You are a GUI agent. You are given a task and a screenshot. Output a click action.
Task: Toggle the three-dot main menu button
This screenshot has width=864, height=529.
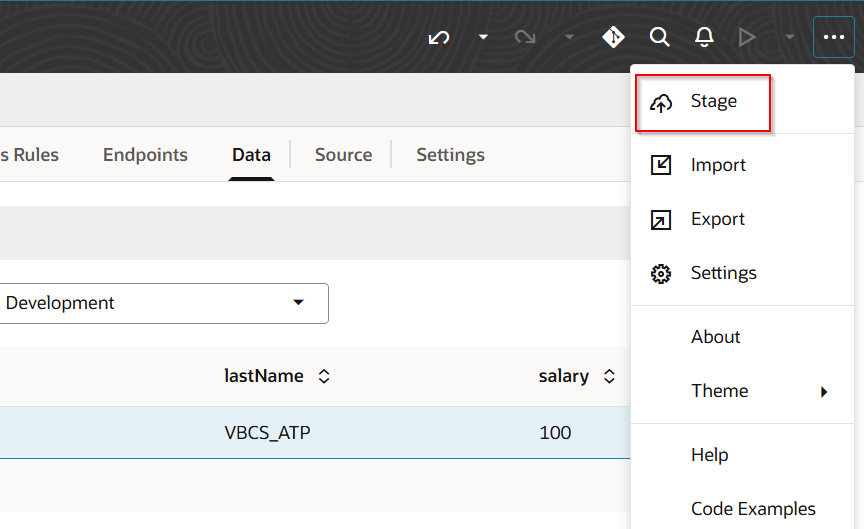coord(834,38)
